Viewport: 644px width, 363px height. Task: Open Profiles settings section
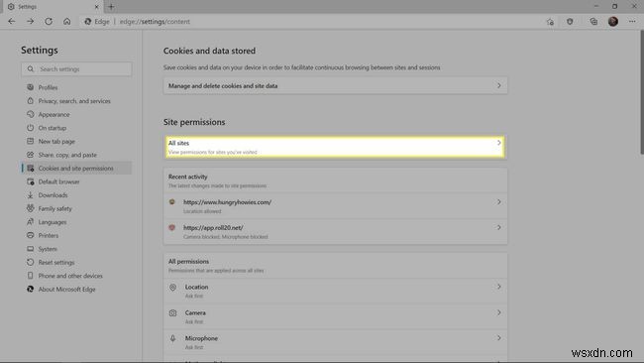pyautogui.click(x=49, y=87)
